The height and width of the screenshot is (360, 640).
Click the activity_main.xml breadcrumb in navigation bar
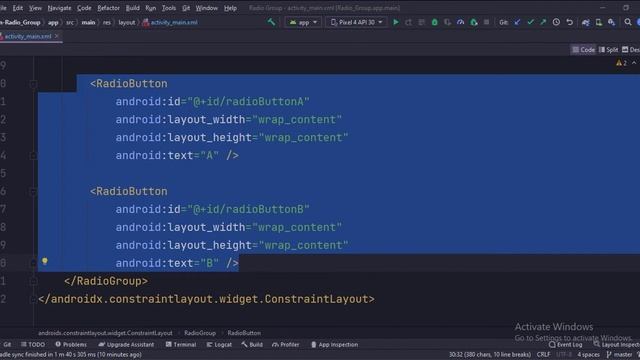[x=170, y=22]
